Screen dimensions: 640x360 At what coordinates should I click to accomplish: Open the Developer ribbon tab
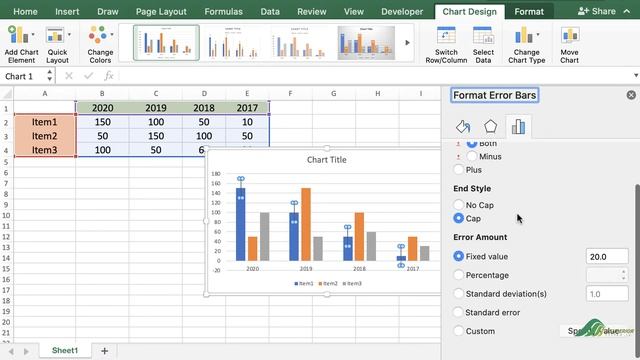click(402, 12)
